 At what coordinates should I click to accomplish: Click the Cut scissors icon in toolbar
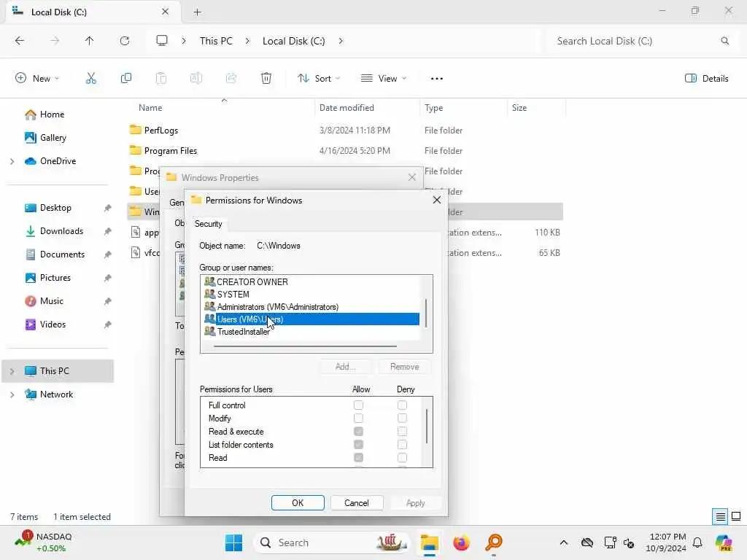(x=90, y=79)
